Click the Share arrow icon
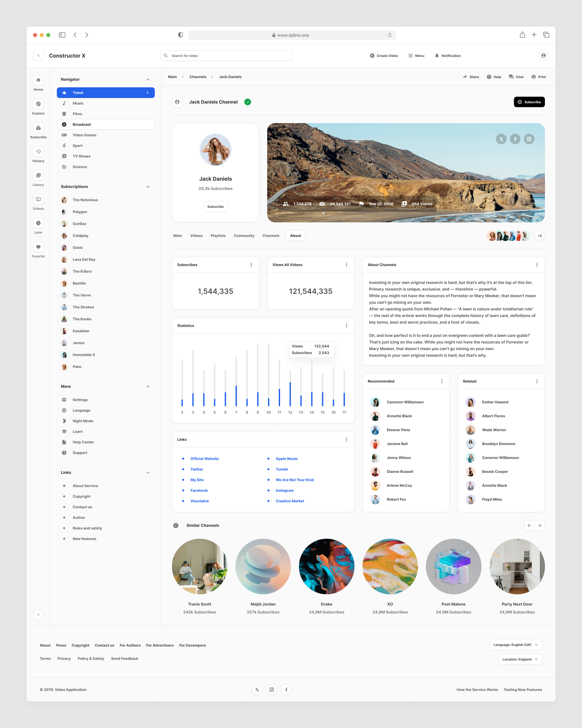Image resolution: width=582 pixels, height=728 pixels. tap(465, 77)
